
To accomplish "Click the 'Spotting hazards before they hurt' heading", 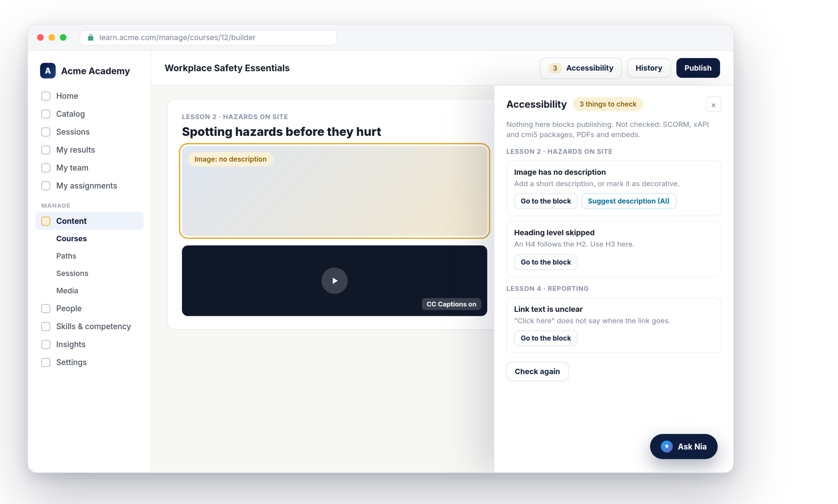I will coord(282,132).
